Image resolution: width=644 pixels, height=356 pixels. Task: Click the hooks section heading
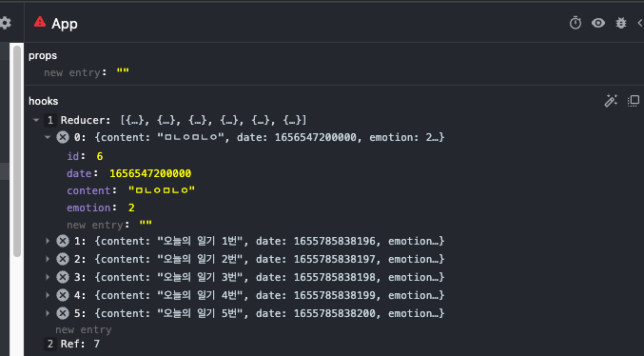pyautogui.click(x=43, y=101)
